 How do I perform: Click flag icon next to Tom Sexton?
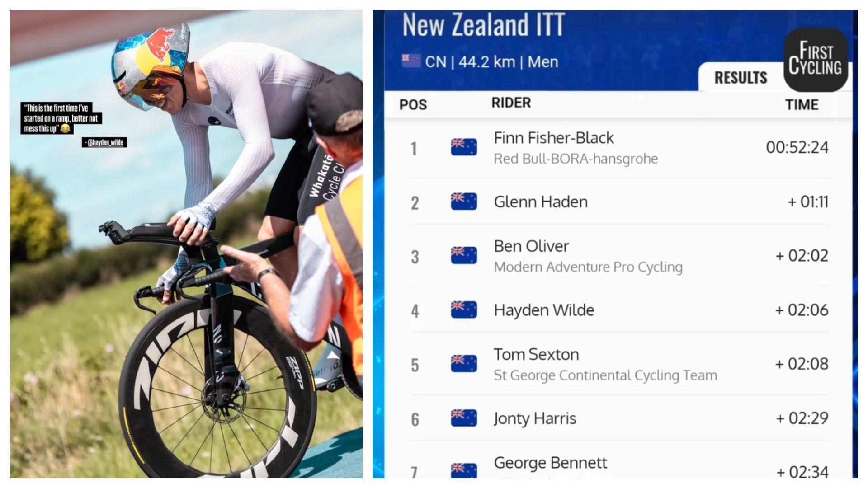[x=463, y=364]
